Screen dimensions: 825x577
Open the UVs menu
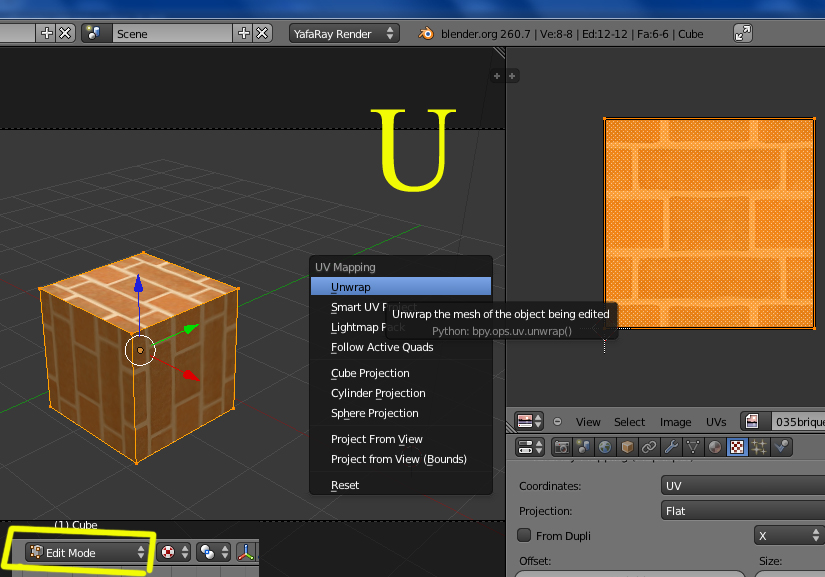tap(716, 422)
